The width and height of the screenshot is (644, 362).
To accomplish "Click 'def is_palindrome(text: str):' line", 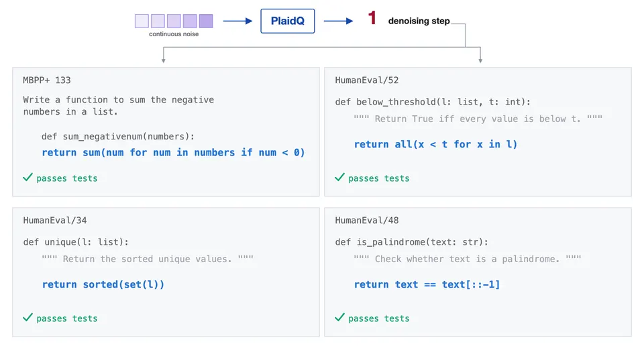I will 411,242.
